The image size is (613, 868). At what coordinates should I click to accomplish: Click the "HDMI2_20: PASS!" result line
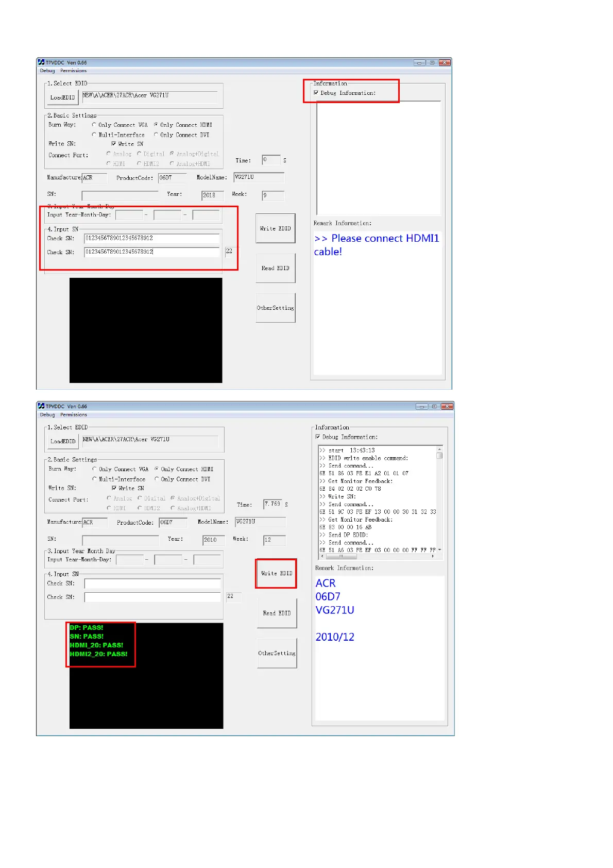98,654
